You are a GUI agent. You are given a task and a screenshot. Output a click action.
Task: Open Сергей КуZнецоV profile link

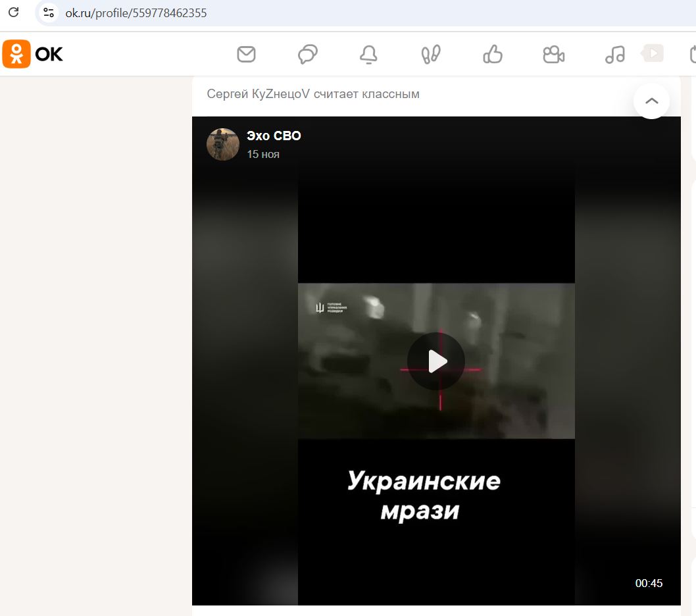point(258,94)
